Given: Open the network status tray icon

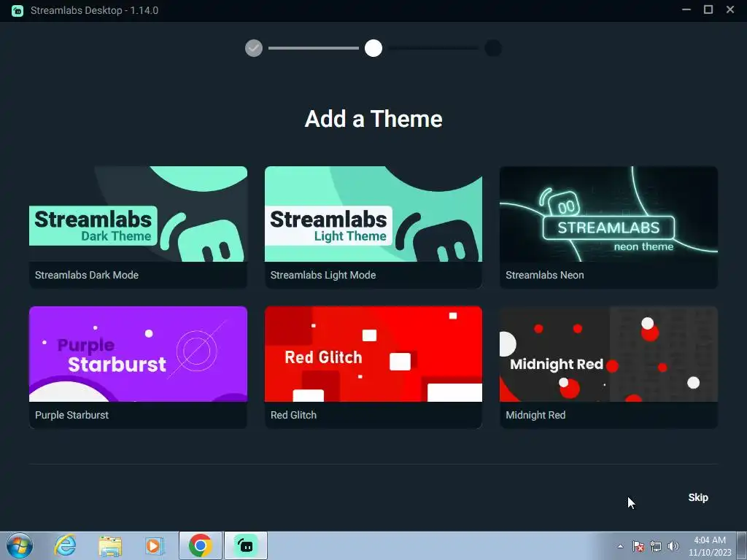Looking at the screenshot, I should point(656,546).
